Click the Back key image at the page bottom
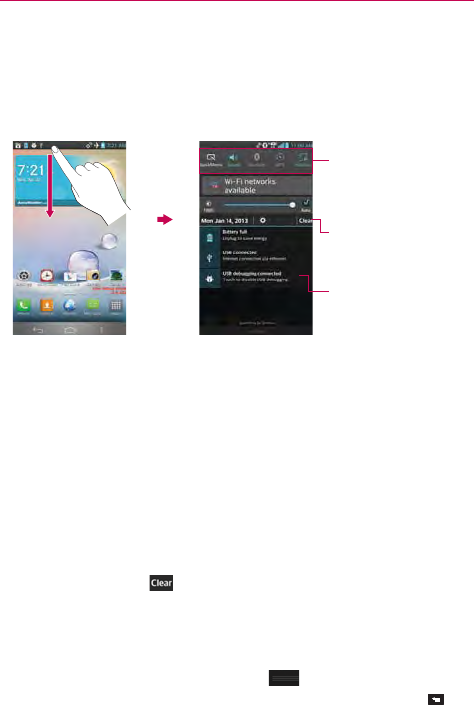Image resolution: width=474 pixels, height=705 pixels. (436, 699)
